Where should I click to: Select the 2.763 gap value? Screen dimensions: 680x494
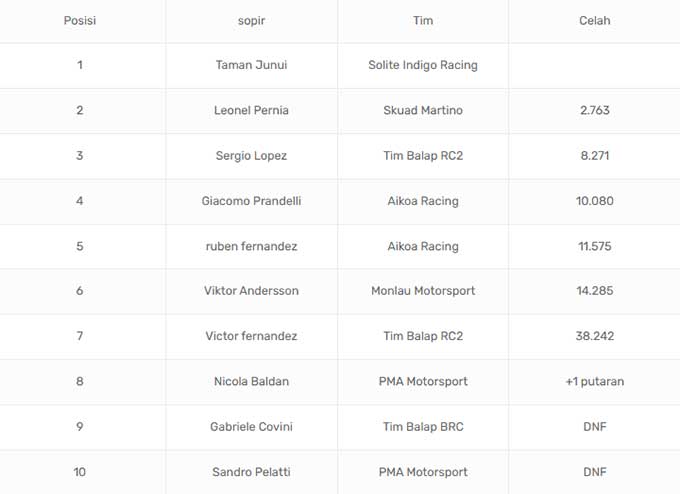tap(594, 110)
